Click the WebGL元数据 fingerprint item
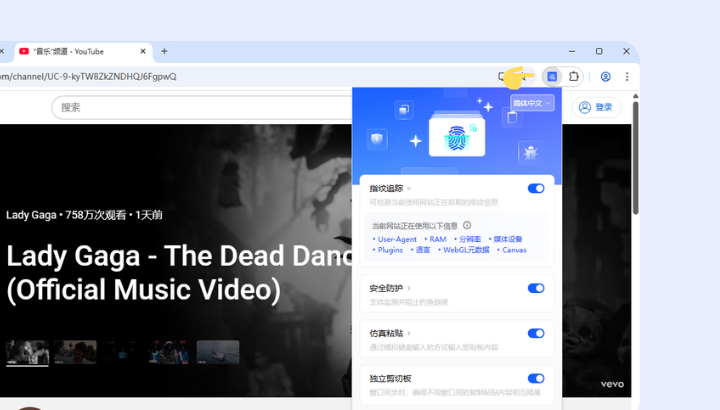The image size is (720, 410). click(466, 250)
